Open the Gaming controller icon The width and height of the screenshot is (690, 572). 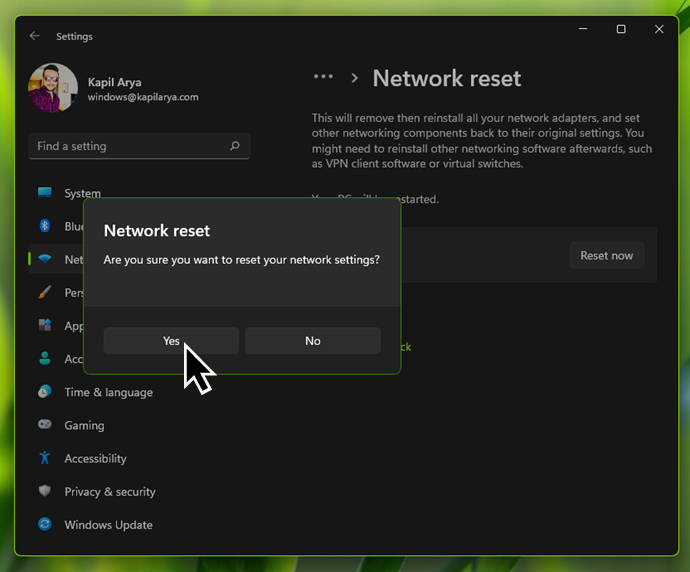click(x=45, y=425)
